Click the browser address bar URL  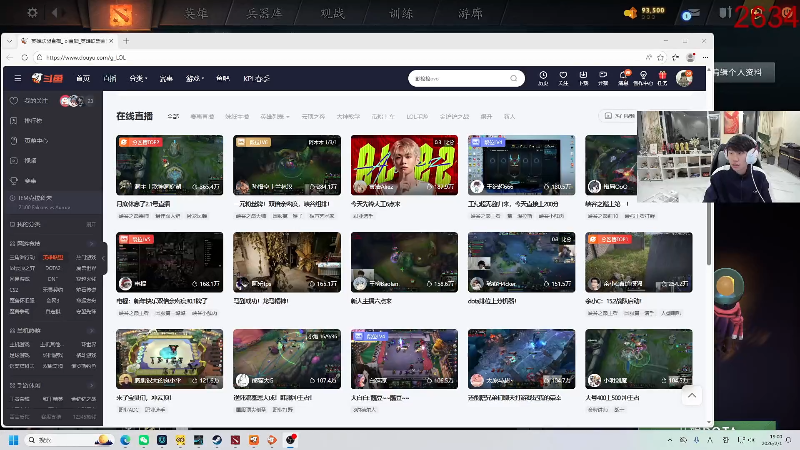coord(86,58)
